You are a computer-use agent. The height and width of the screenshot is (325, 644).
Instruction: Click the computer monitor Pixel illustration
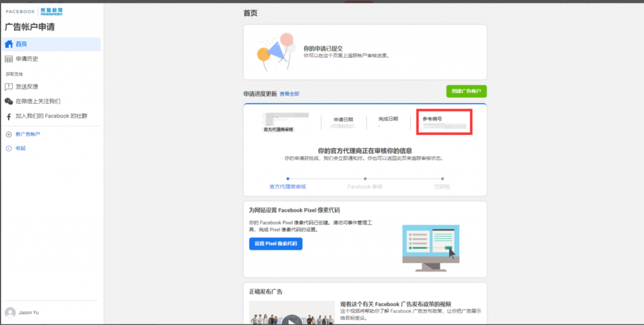[x=430, y=248]
